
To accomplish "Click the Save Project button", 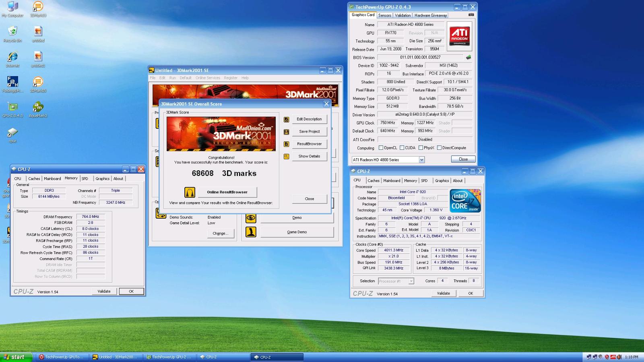I will point(309,132).
